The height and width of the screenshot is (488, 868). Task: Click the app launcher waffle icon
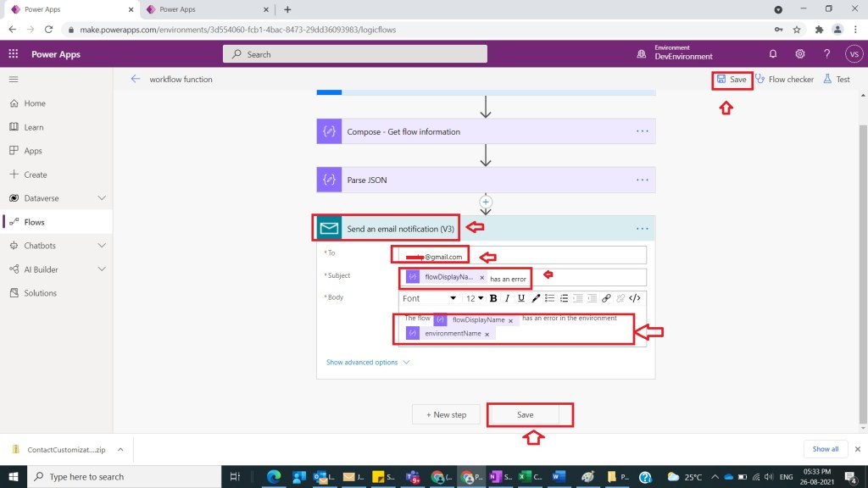pyautogui.click(x=14, y=54)
